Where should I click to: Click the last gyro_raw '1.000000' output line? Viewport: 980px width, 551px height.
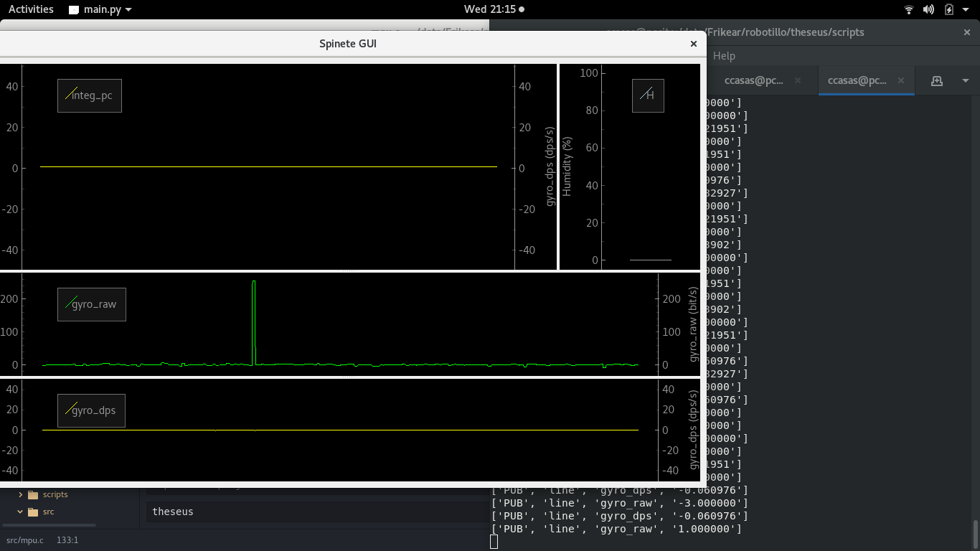617,529
